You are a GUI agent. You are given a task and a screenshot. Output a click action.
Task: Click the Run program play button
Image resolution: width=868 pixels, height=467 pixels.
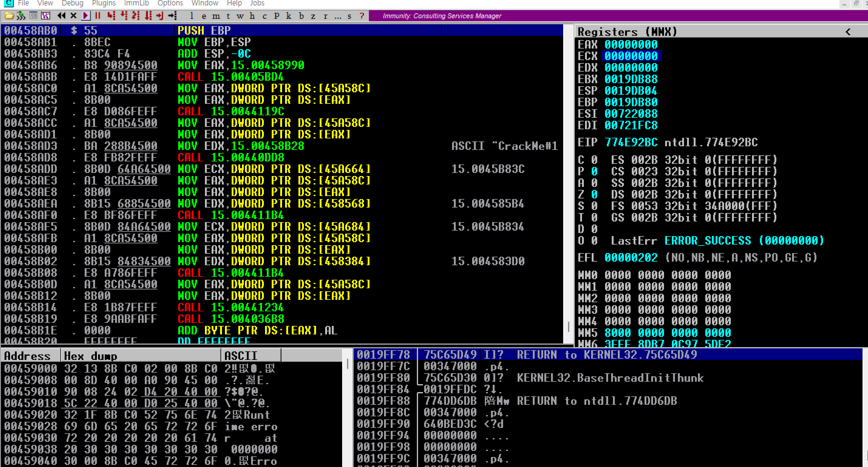(x=86, y=15)
